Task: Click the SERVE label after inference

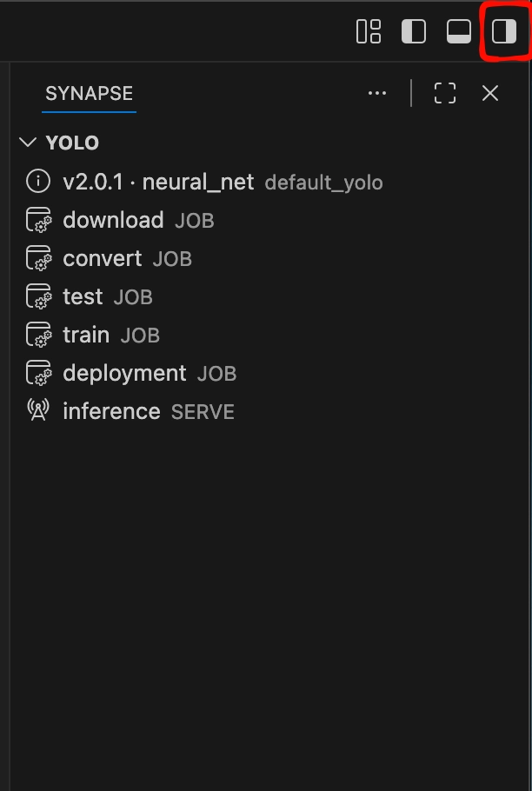Action: (x=203, y=413)
